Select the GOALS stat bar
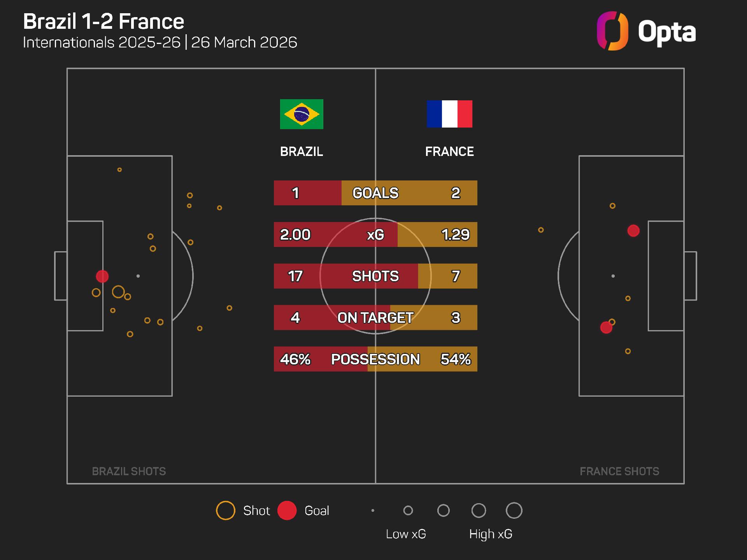Screen dimensions: 747x560 coord(375,193)
